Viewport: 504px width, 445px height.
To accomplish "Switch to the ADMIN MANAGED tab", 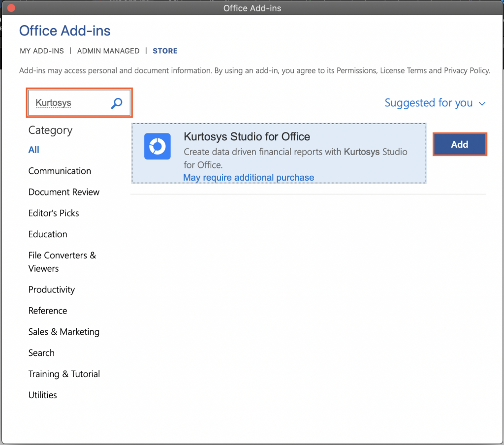I will point(108,51).
